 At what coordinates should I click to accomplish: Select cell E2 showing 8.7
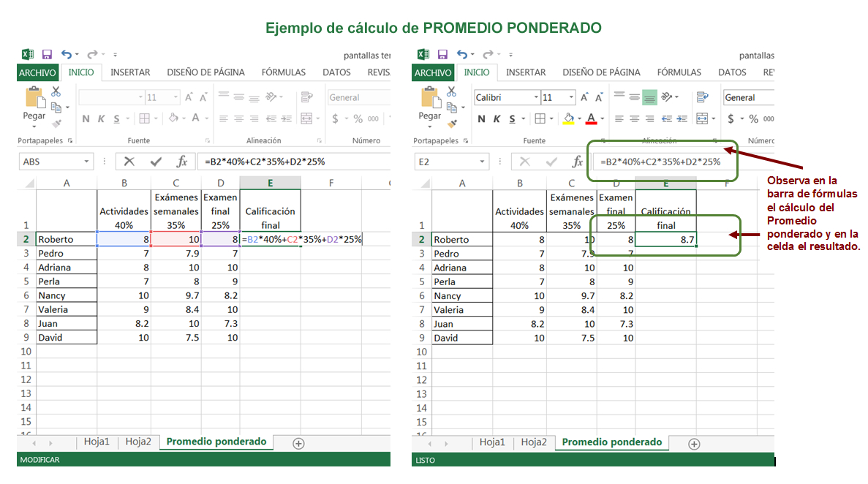(x=665, y=239)
